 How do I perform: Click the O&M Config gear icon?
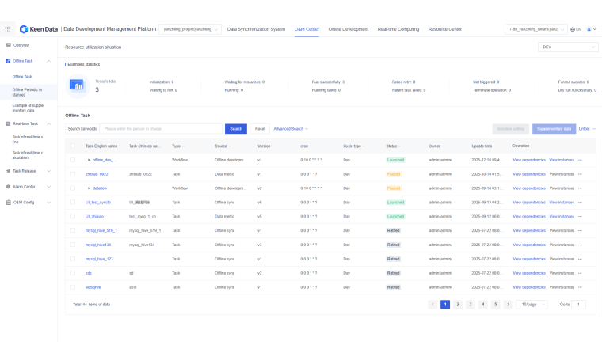coord(8,202)
